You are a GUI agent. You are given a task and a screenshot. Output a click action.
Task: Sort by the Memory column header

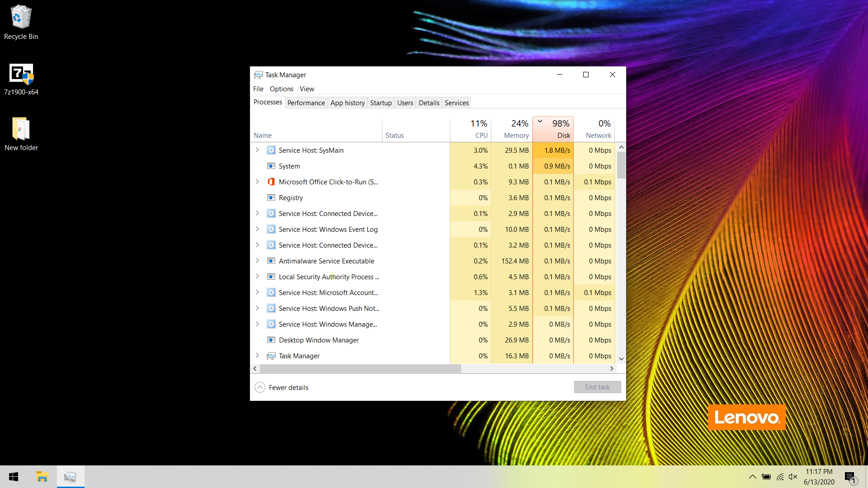click(x=512, y=129)
